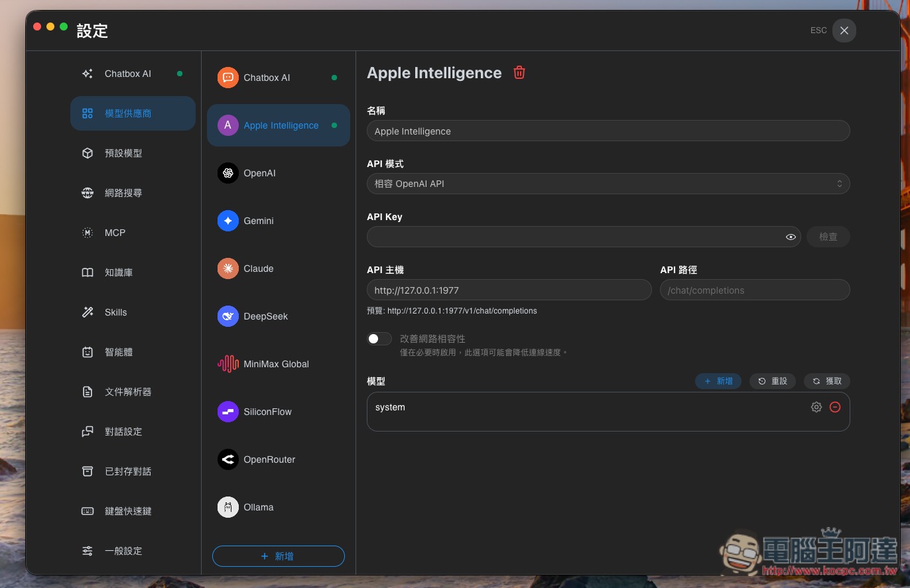Click the MCP icon in sidebar
The image size is (910, 588).
[88, 233]
